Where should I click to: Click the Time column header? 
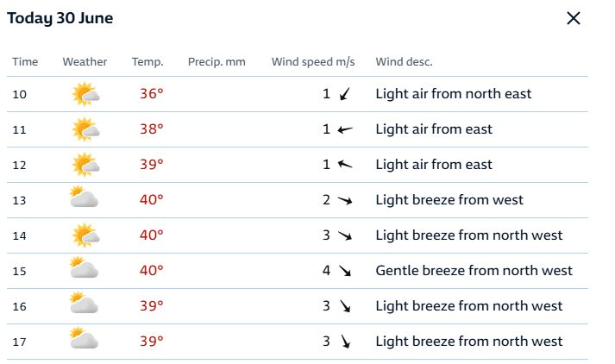click(x=25, y=61)
